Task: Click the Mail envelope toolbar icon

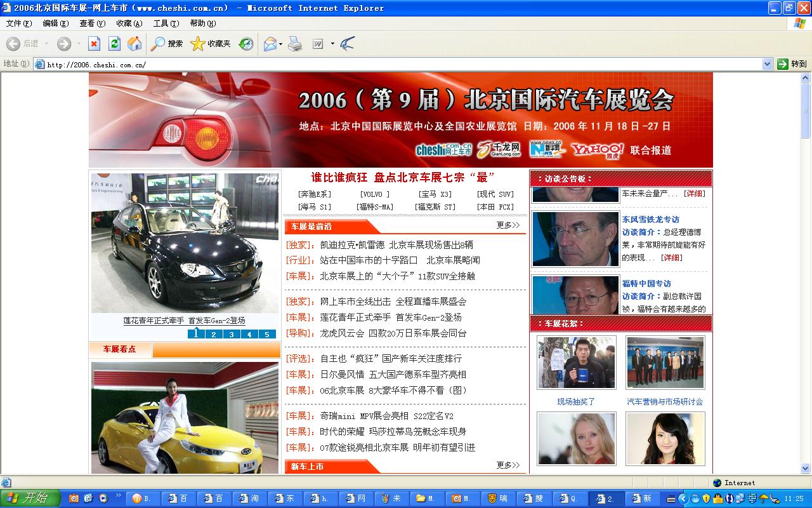Action: [270, 43]
